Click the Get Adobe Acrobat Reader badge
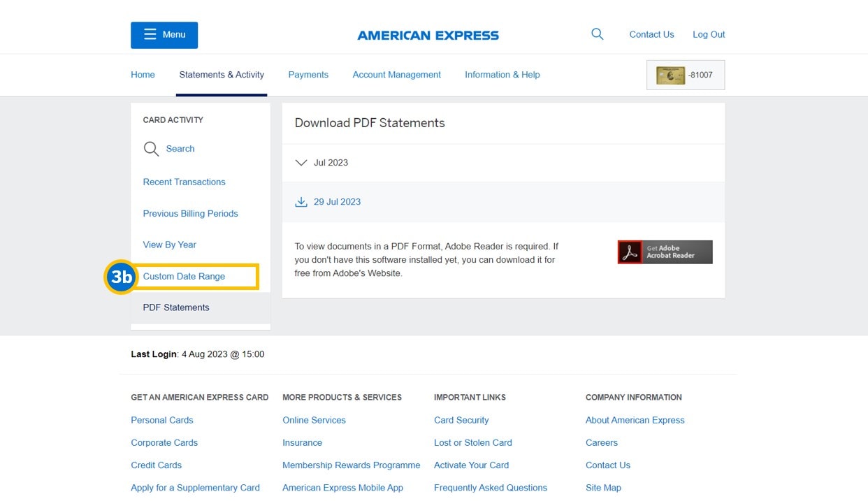Screen dimensions: 868x501 665,252
